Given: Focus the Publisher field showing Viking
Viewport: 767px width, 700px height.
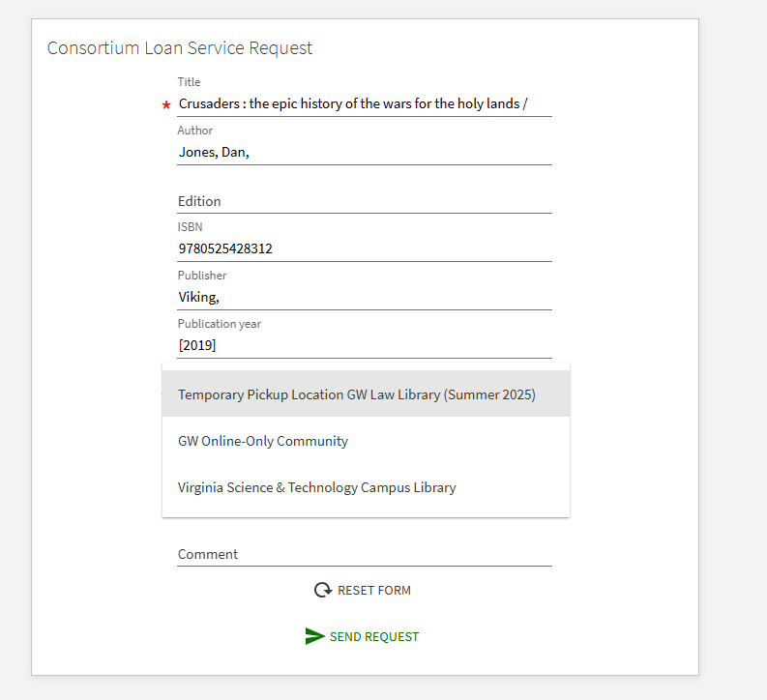Looking at the screenshot, I should pos(364,297).
